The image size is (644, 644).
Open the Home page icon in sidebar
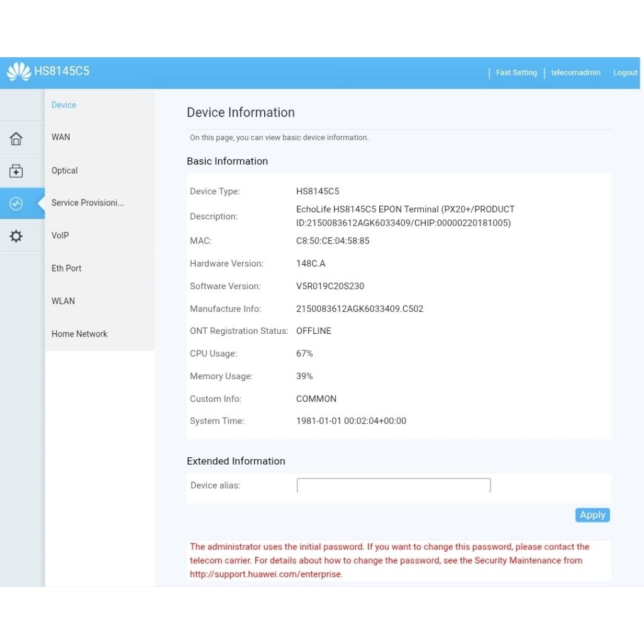click(x=16, y=138)
